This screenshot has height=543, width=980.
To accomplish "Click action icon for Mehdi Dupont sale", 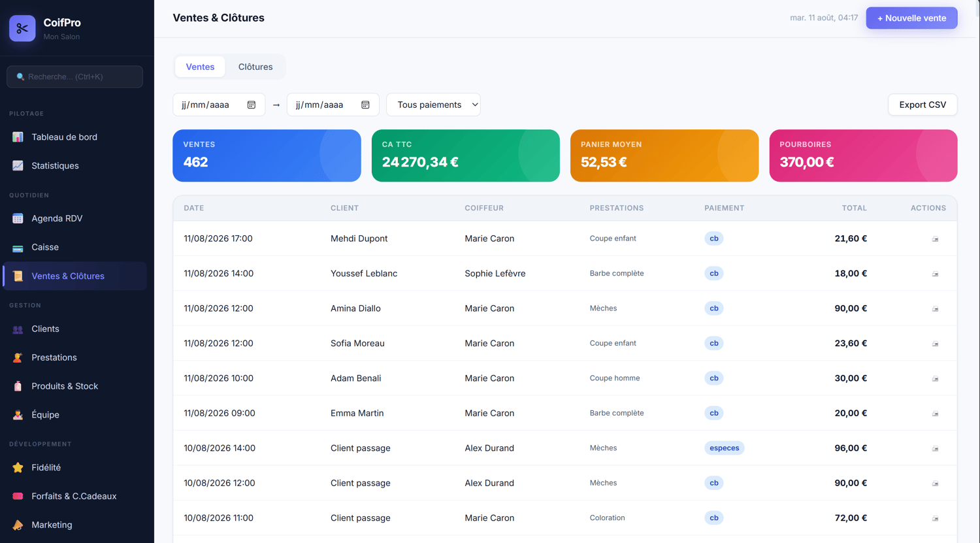I will 936,239.
